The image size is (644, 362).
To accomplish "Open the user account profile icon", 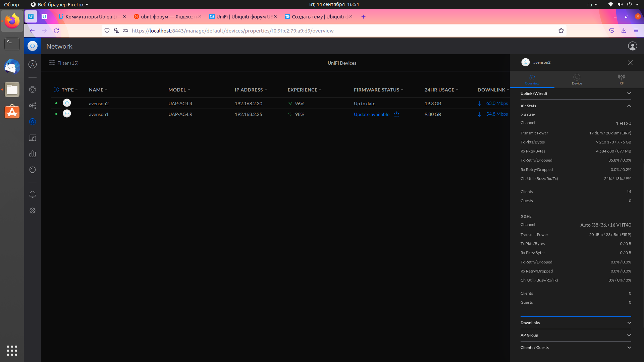I will pos(633,46).
